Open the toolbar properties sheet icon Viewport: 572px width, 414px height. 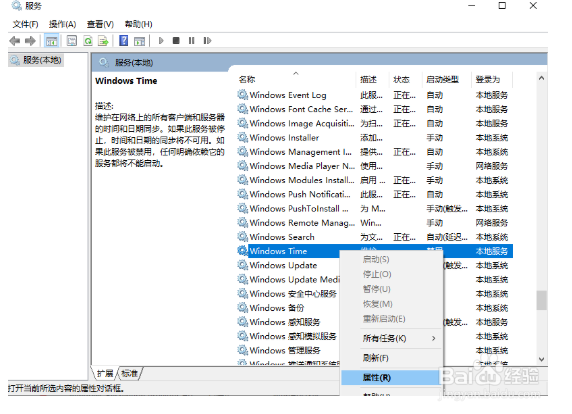(x=72, y=40)
